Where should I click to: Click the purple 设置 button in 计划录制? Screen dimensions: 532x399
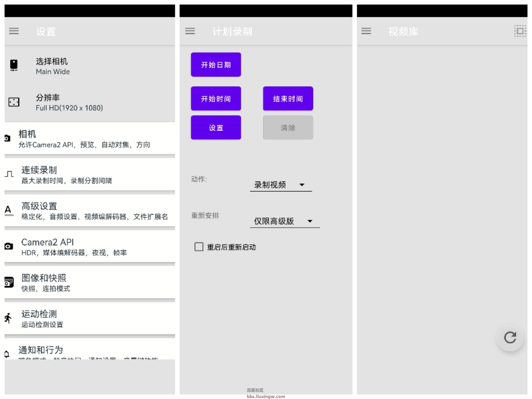pyautogui.click(x=216, y=128)
